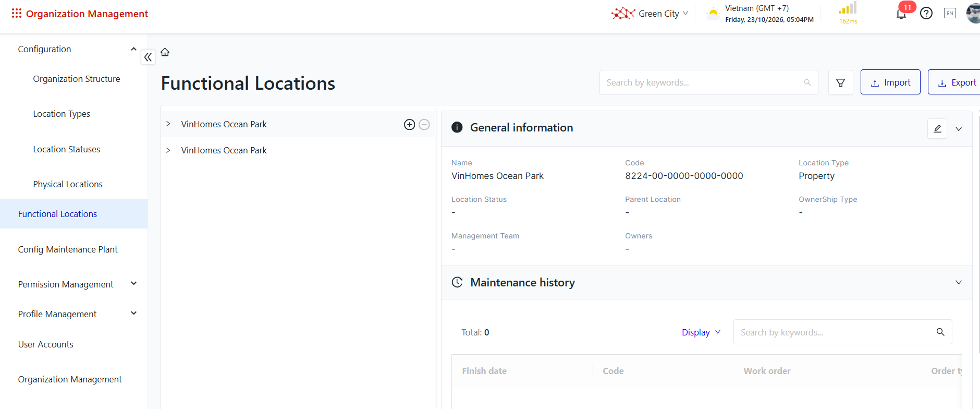Click the weather icon beside Vietnam time

pos(713,13)
